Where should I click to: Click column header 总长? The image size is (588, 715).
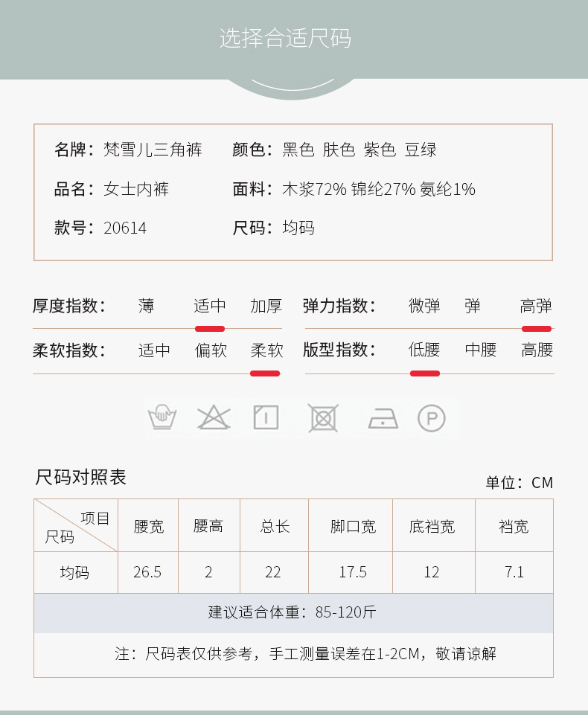[x=275, y=527]
